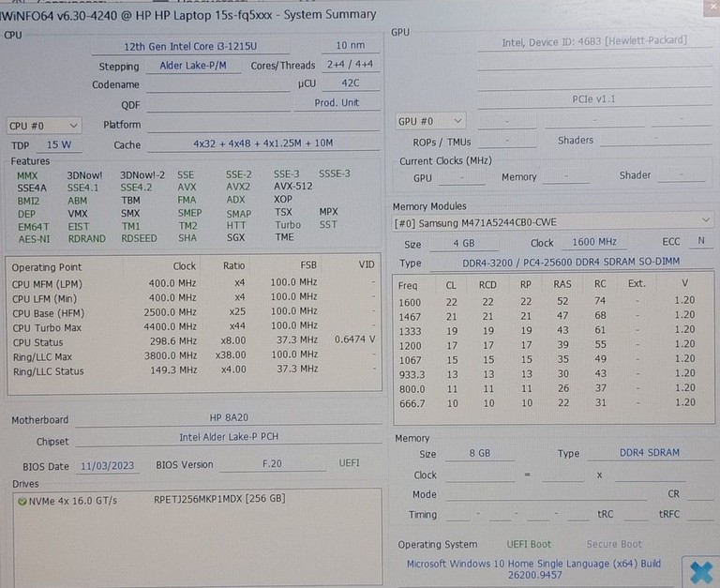
Task: Click the GPU Intel Device ID 46B3 field
Action: point(594,42)
